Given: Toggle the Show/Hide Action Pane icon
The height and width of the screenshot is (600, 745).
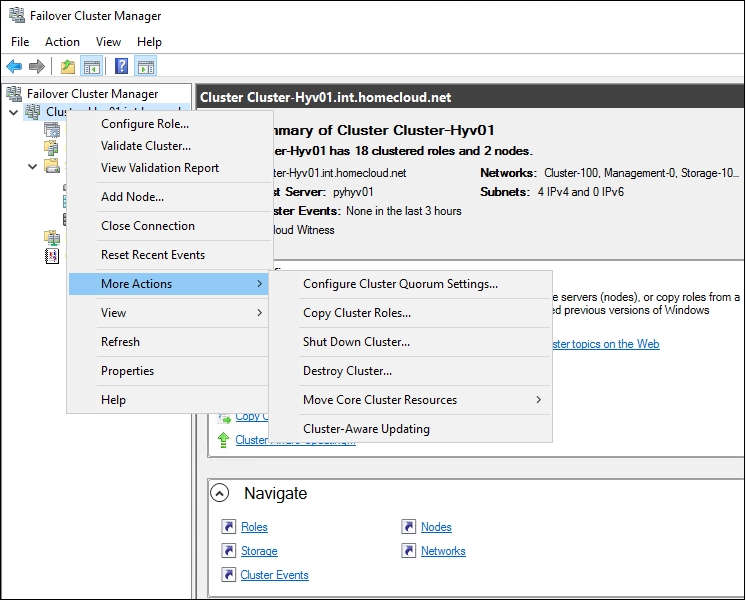Looking at the screenshot, I should pyautogui.click(x=145, y=67).
